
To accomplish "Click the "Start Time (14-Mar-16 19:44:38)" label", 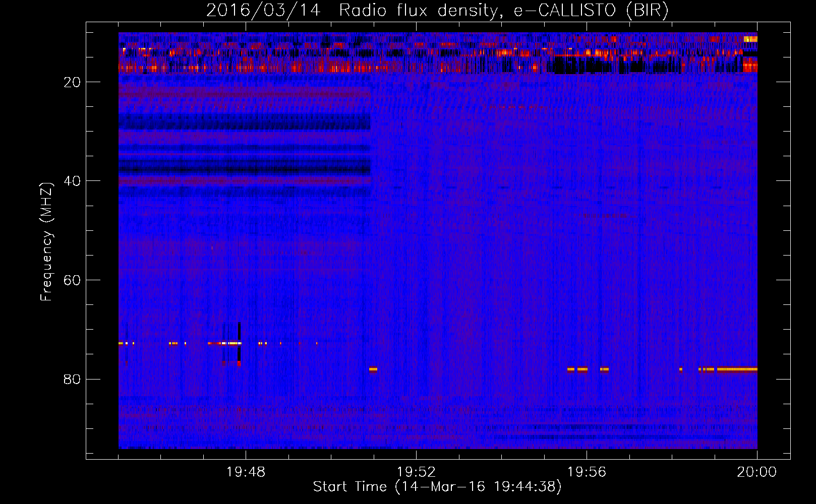I will (437, 487).
